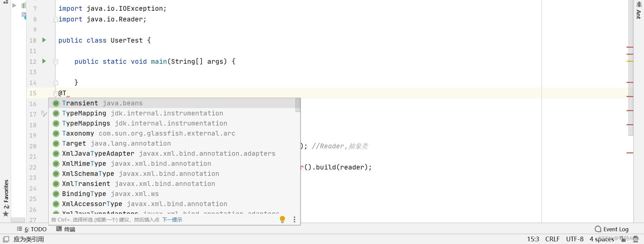Open completion popup options menu (three dots)
This screenshot has height=244, width=644.
tap(294, 219)
